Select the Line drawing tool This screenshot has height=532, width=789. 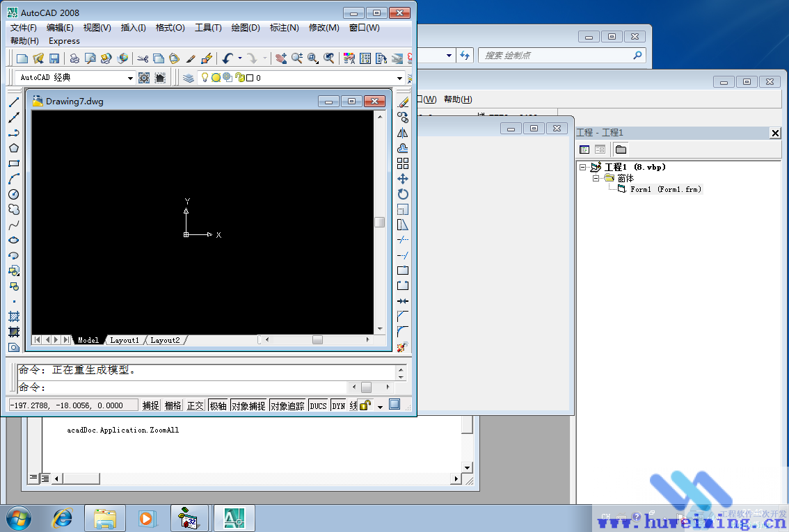(14, 102)
